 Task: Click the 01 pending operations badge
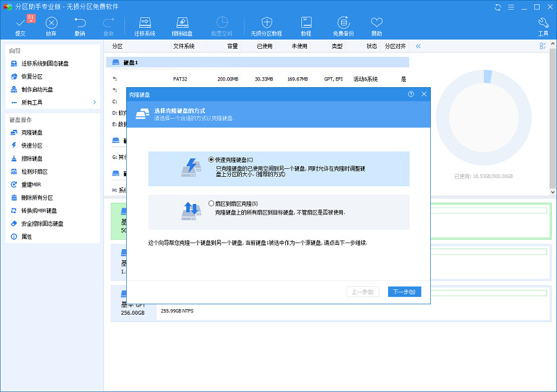pyautogui.click(x=31, y=18)
